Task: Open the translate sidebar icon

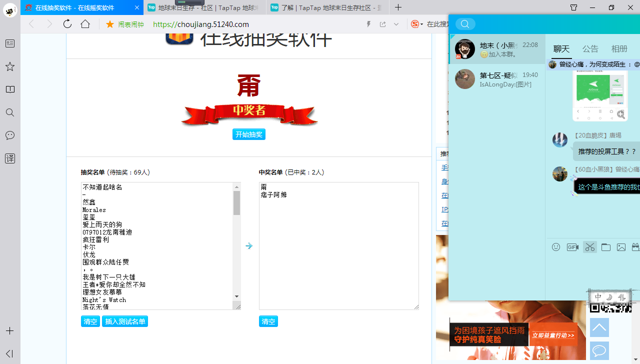Action: coord(10,158)
